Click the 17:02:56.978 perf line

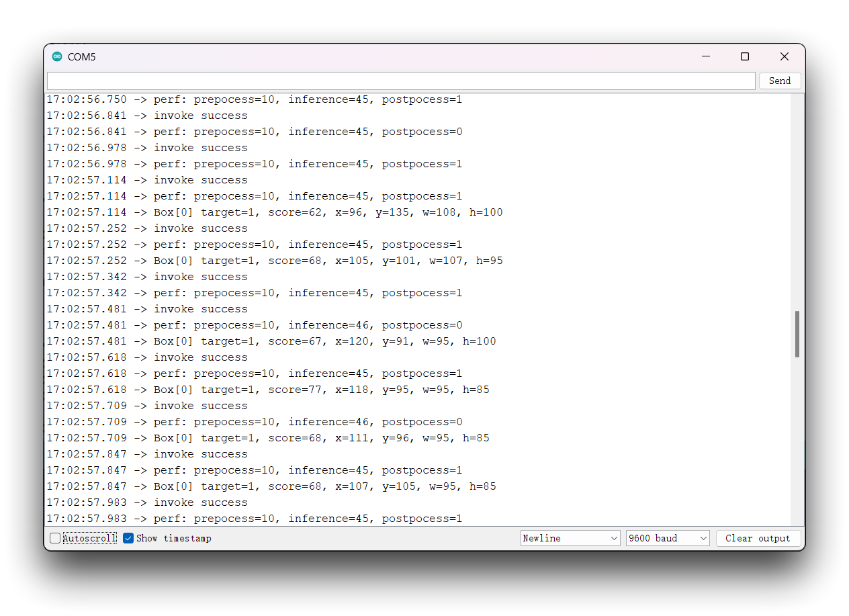click(255, 164)
